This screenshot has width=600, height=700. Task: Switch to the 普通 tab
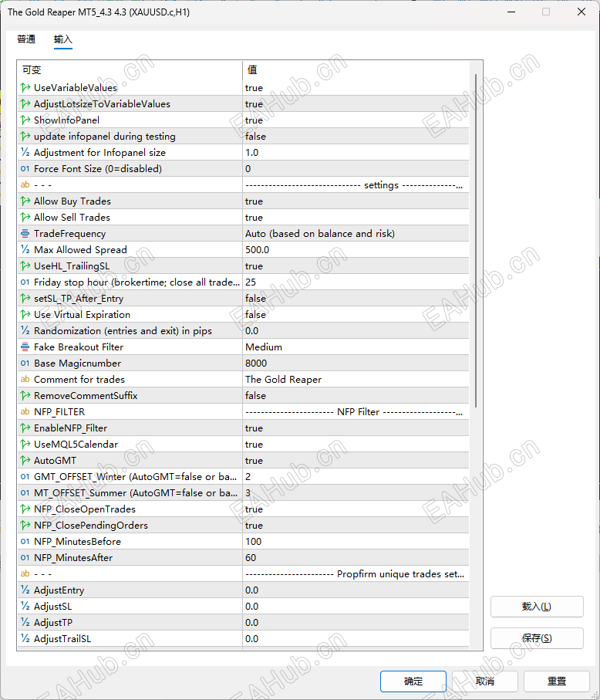[x=26, y=39]
